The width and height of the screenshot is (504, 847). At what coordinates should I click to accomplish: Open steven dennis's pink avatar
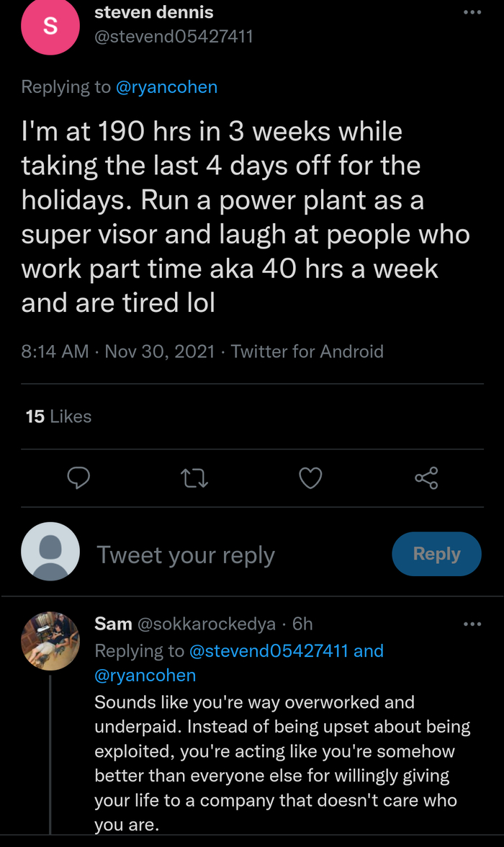[50, 27]
